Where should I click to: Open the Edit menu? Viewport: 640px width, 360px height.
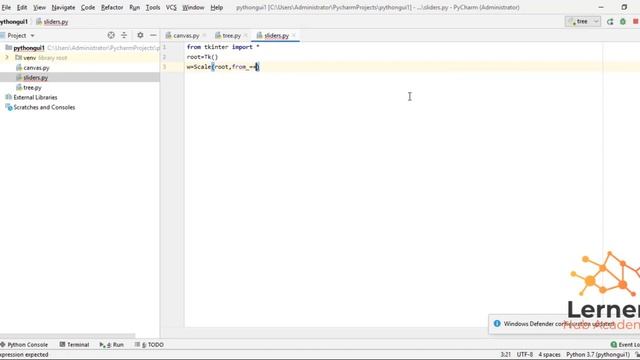(22, 7)
